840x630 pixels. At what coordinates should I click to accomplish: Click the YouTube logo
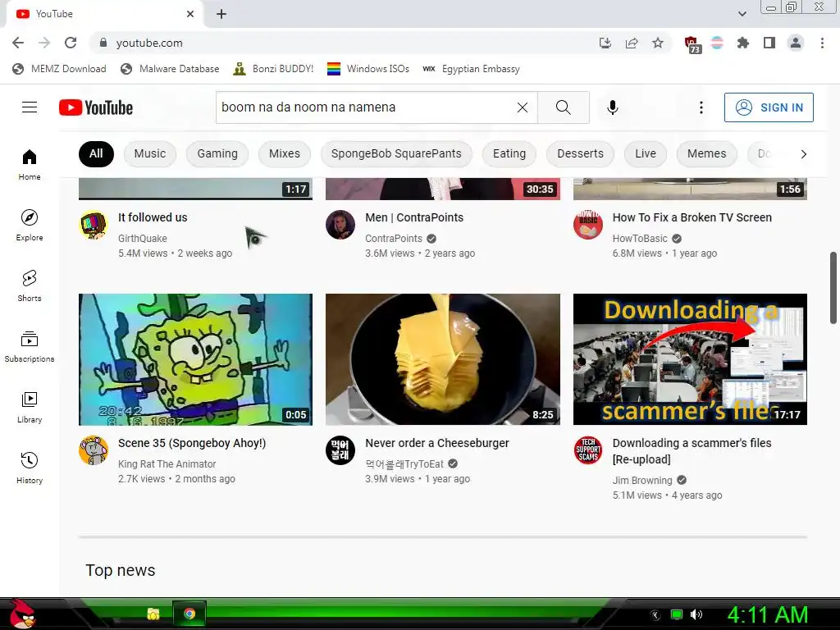point(96,107)
